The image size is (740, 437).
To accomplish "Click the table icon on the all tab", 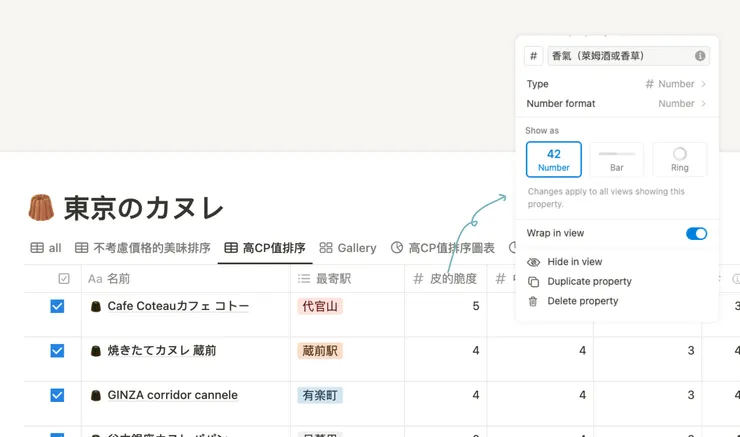I will coord(37,248).
